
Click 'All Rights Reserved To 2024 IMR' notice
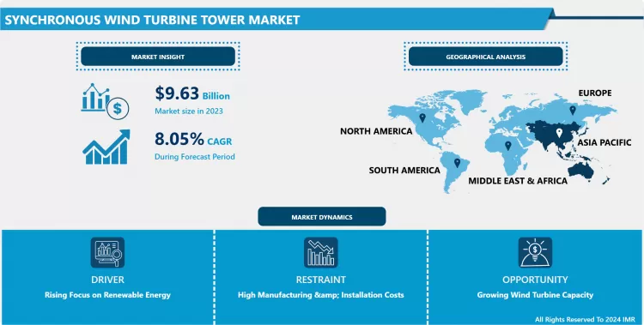click(586, 319)
